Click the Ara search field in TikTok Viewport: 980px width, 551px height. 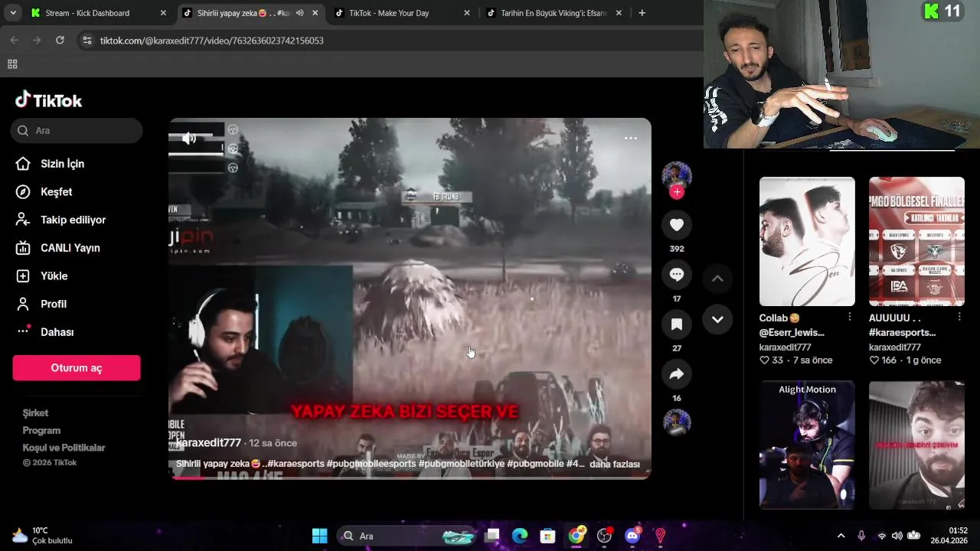pos(77,131)
